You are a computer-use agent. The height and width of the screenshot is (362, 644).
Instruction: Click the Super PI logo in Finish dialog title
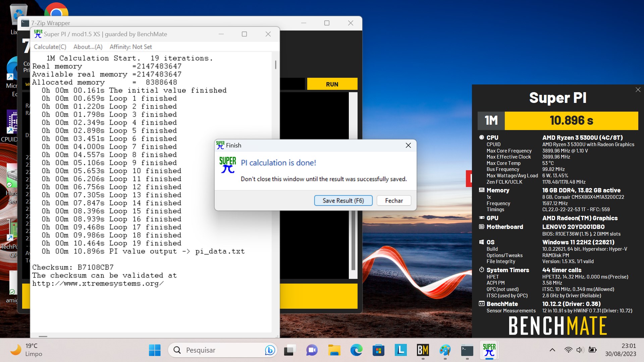[220, 145]
